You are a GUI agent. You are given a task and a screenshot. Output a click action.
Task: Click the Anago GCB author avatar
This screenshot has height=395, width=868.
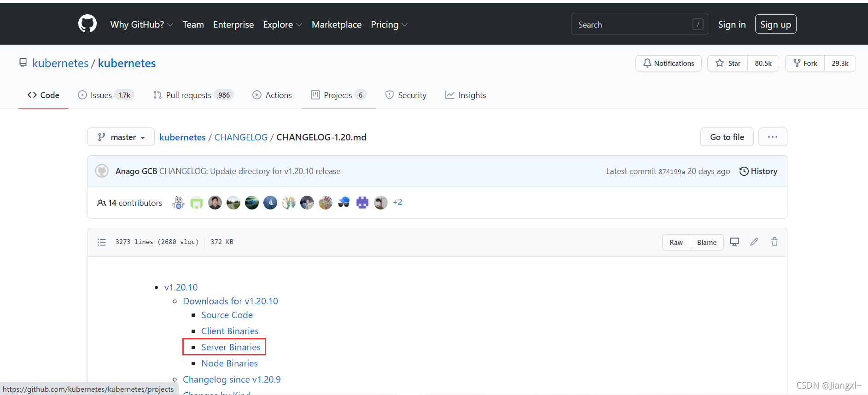[x=102, y=171]
